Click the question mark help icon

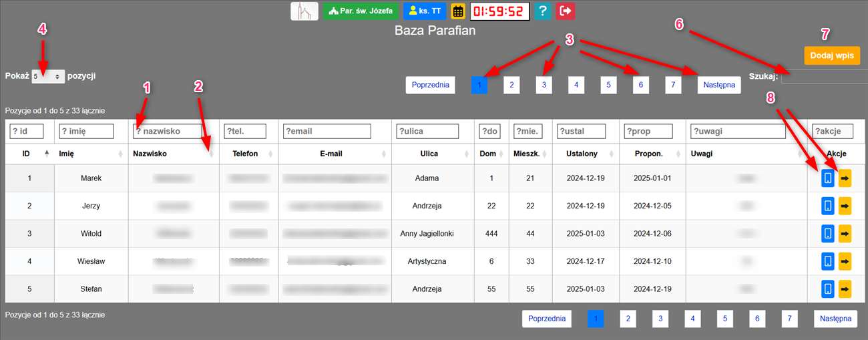click(x=544, y=11)
